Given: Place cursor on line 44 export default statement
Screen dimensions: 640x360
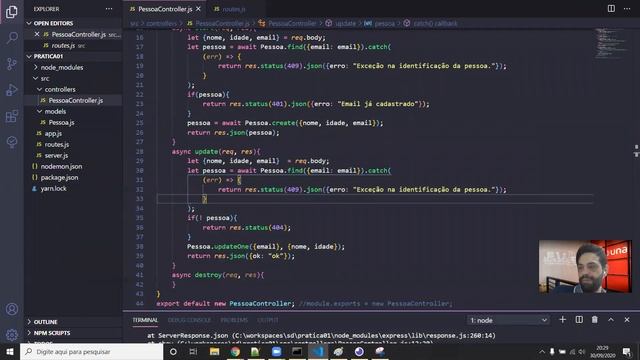Looking at the screenshot, I should tap(224, 303).
